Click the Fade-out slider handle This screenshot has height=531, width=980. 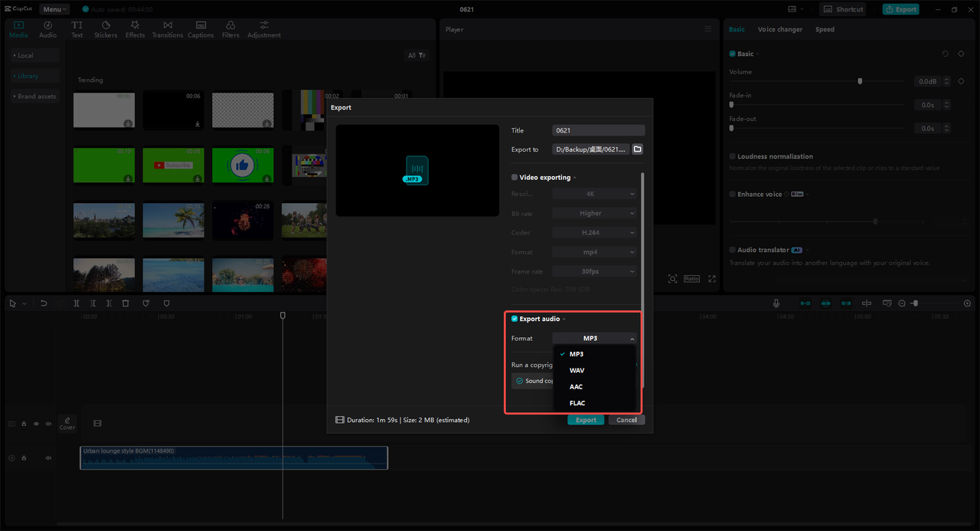click(x=732, y=128)
